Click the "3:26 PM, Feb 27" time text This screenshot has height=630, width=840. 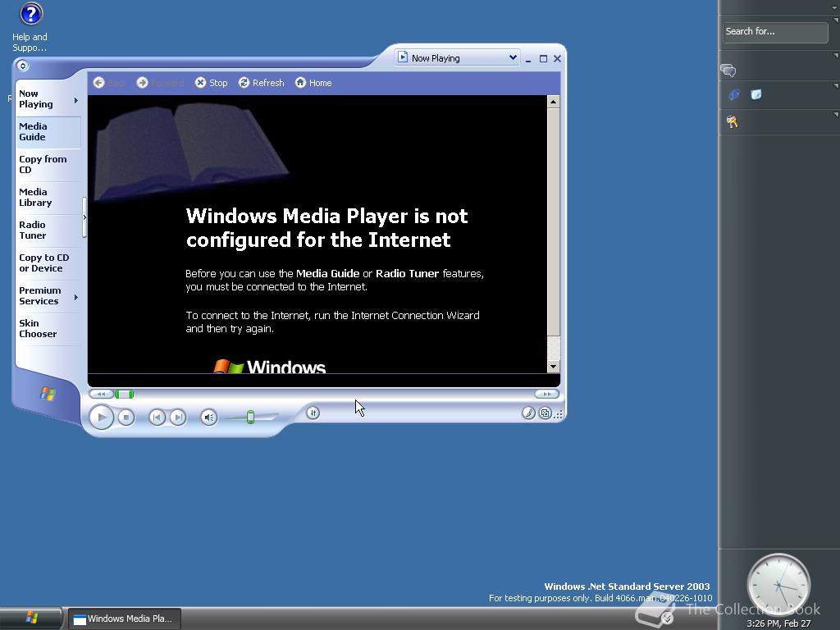click(x=778, y=623)
